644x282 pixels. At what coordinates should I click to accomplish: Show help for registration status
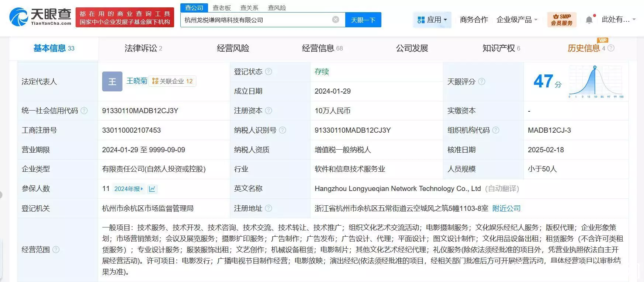click(269, 72)
